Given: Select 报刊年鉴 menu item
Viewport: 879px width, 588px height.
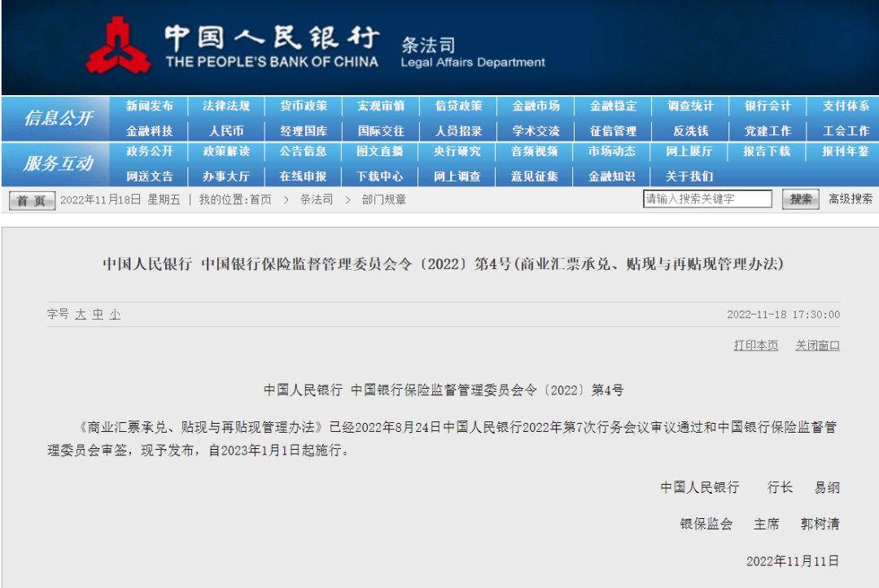Looking at the screenshot, I should (846, 151).
